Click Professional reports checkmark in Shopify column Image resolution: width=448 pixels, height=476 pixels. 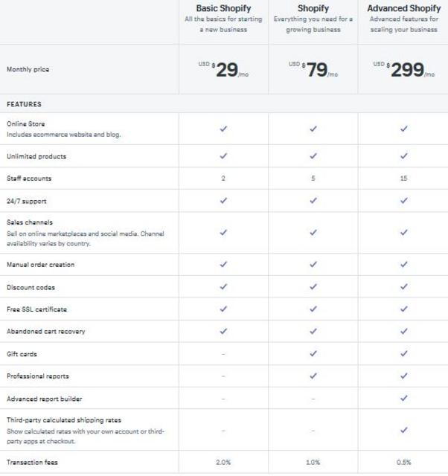[313, 376]
